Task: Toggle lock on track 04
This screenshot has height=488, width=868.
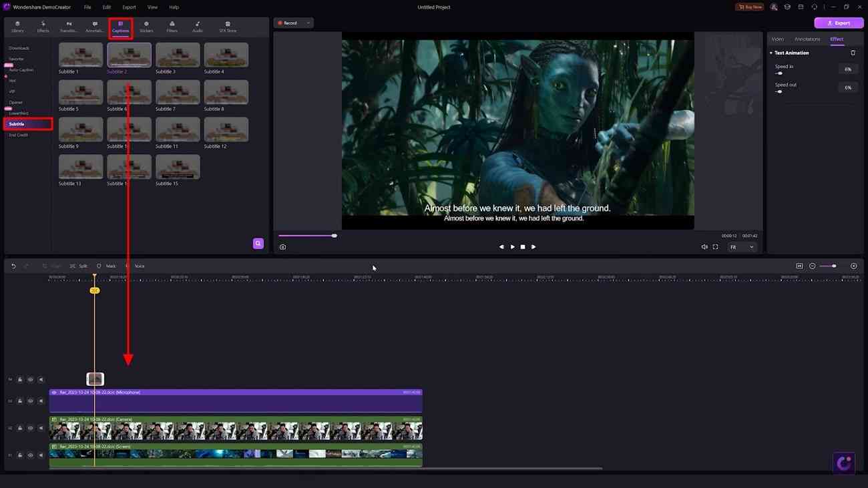Action: (20, 380)
